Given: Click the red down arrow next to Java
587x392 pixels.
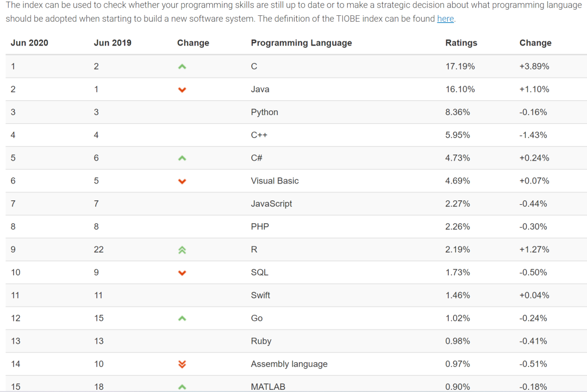Looking at the screenshot, I should pos(182,90).
